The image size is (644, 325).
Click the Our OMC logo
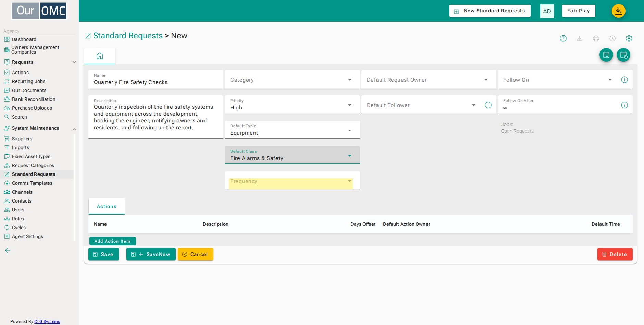click(39, 11)
